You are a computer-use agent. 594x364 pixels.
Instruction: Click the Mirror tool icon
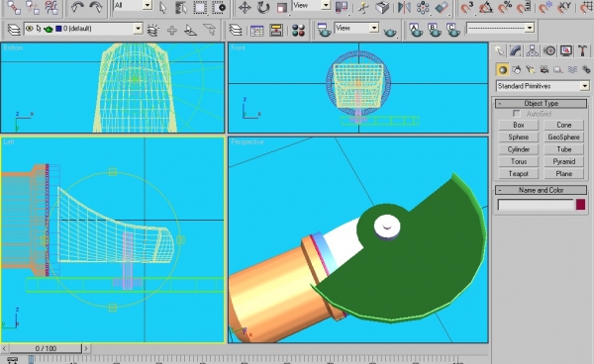(404, 7)
